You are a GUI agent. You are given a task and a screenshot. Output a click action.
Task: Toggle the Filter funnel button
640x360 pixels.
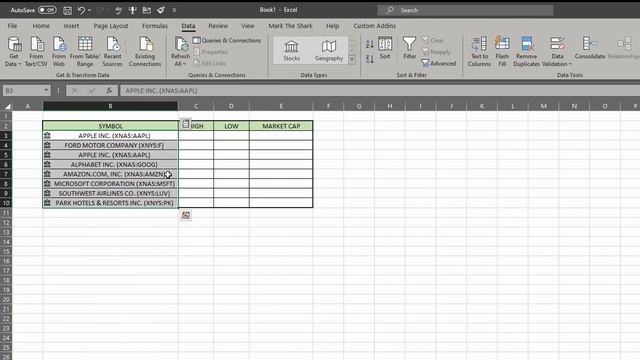point(409,48)
